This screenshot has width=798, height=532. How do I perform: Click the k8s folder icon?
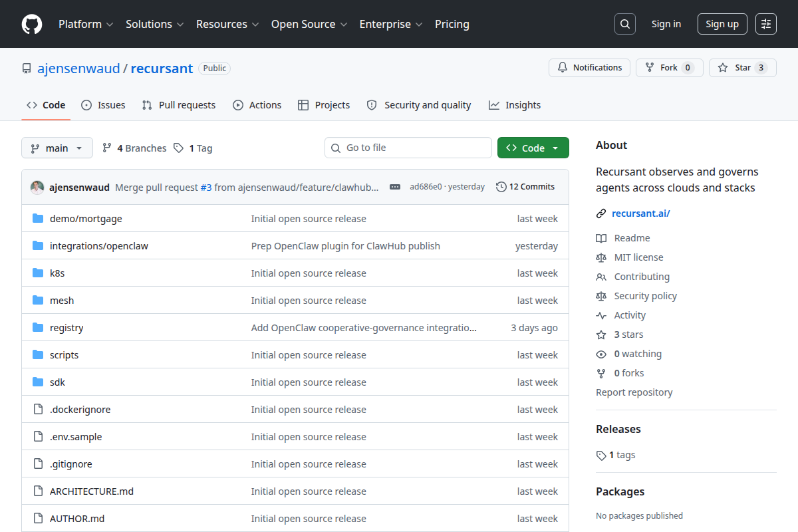click(38, 273)
